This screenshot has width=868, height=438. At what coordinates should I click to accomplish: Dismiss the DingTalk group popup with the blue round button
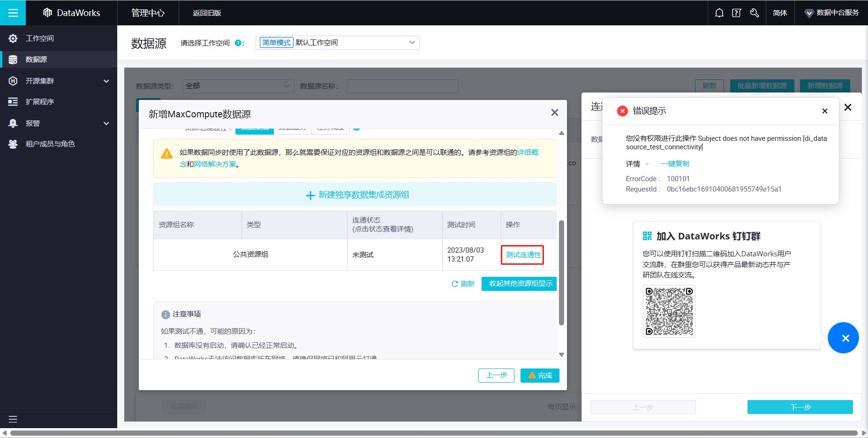pyautogui.click(x=843, y=338)
